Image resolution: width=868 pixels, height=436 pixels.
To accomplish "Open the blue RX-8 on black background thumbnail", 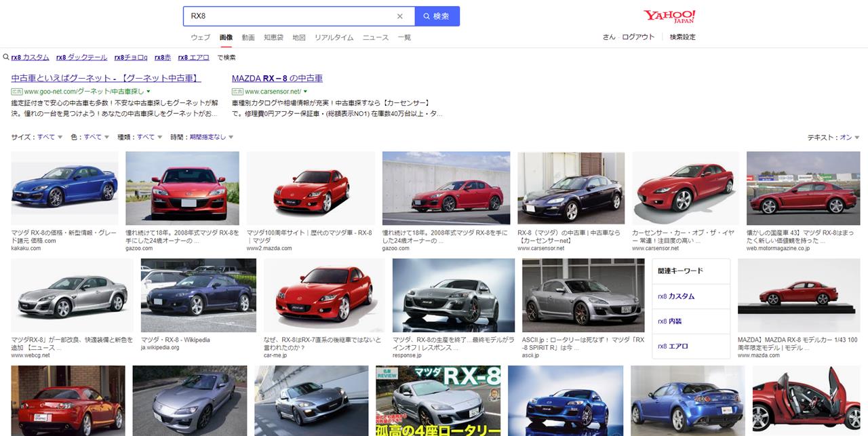I will [x=566, y=401].
